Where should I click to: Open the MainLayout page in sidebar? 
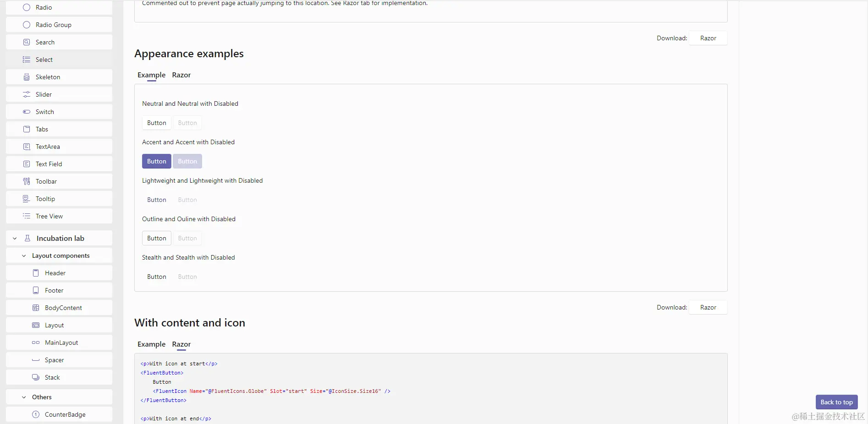[x=59, y=342]
